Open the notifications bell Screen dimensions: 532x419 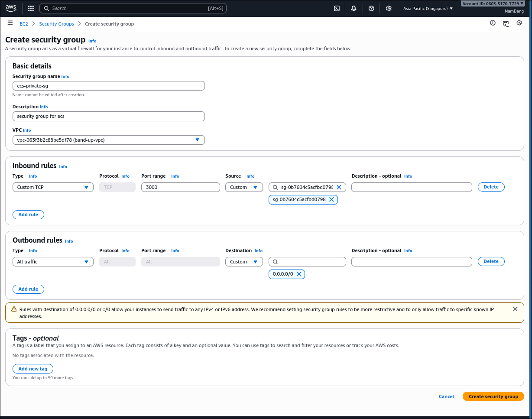[354, 8]
